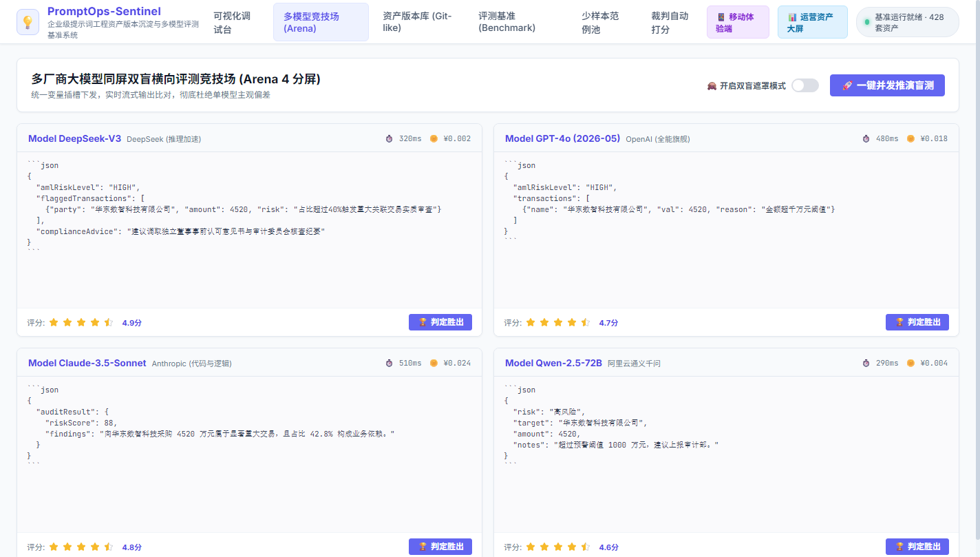Click the timer icon beside 510ms
The image size is (980, 557).
coord(390,363)
